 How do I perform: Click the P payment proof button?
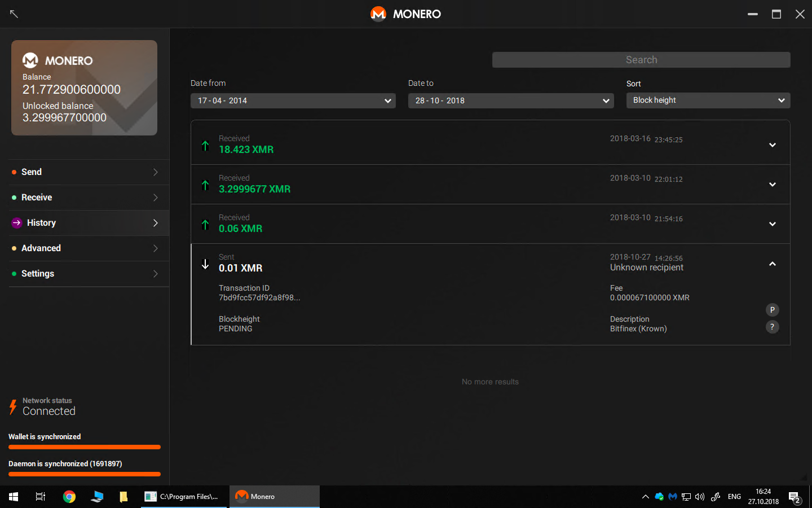pos(773,310)
